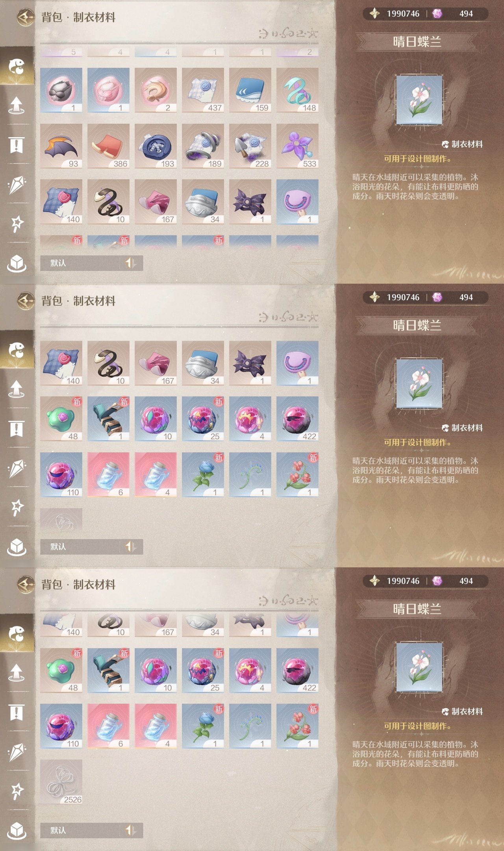The image size is (504, 851).
Task: Select the checkered cloth material showing 437
Action: coord(203,90)
